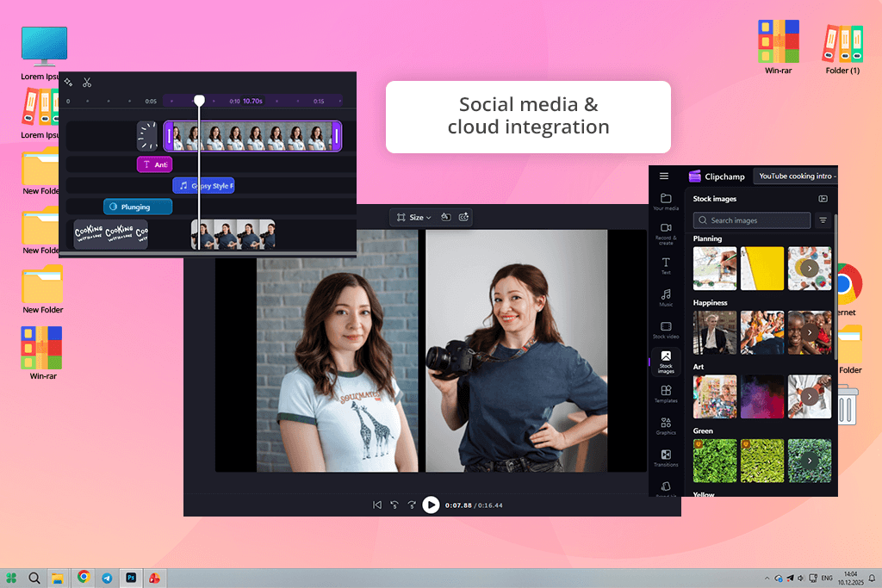The height and width of the screenshot is (588, 882).
Task: Open taskbar Search
Action: (34, 578)
